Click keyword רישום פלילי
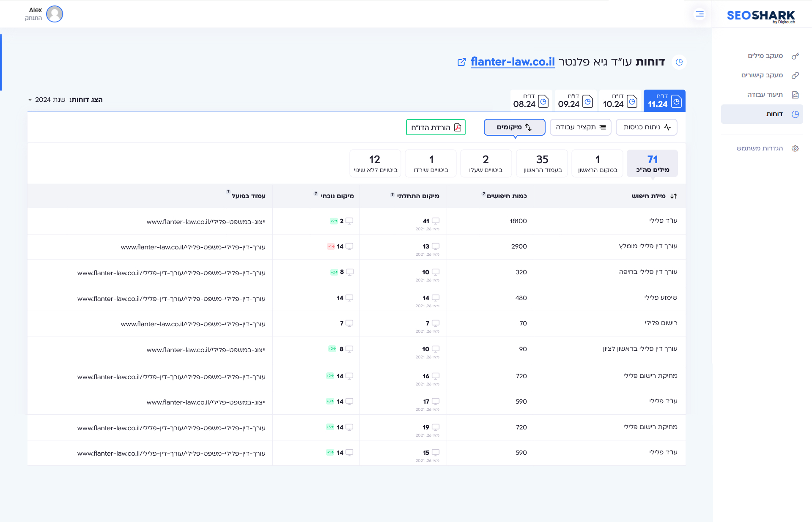Screen dimensions: 812x522 (x=661, y=323)
